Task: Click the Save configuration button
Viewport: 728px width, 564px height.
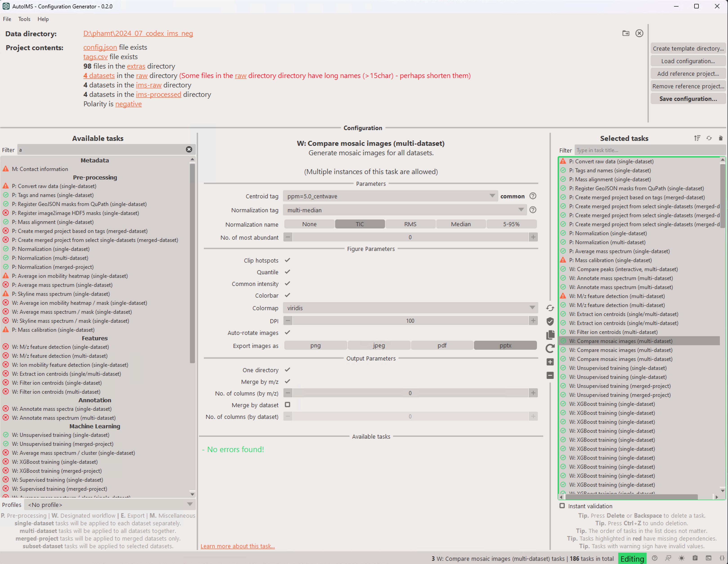Action: point(688,99)
